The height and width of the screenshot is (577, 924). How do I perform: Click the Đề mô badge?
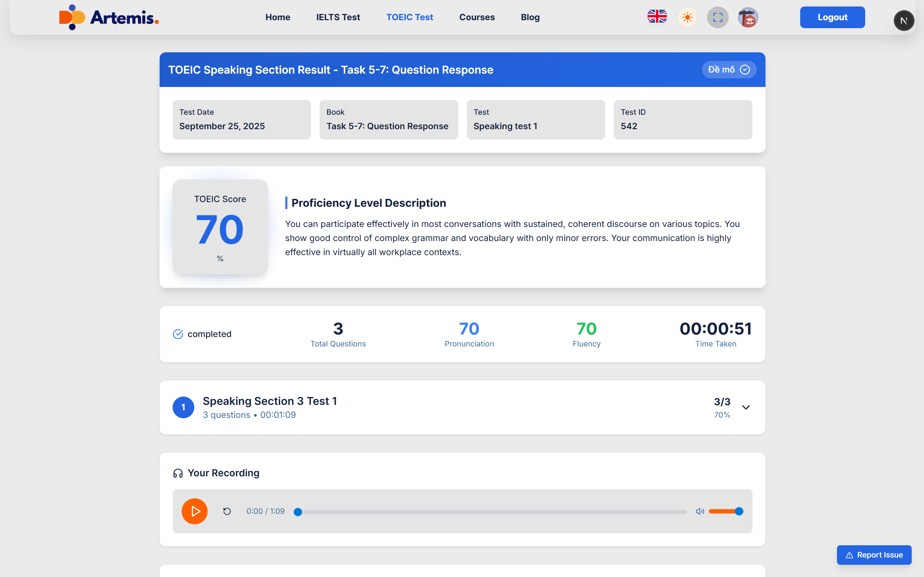click(x=729, y=69)
